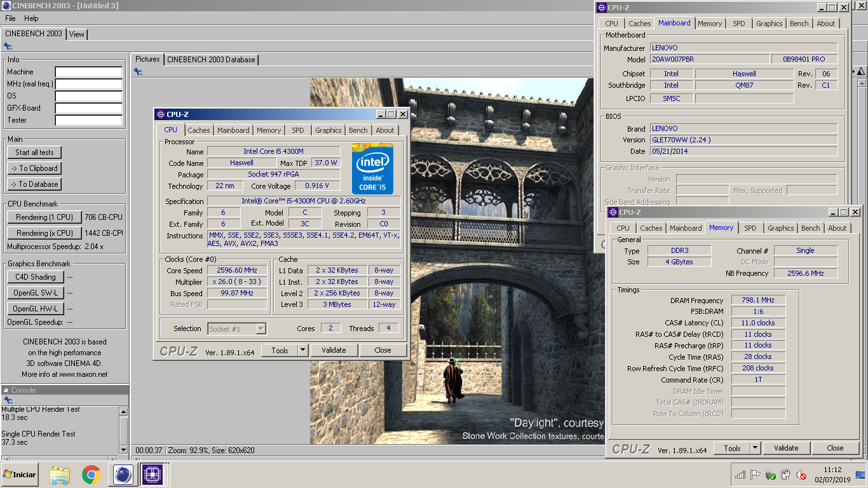The width and height of the screenshot is (868, 488).
Task: Run C4D Shading benchmark
Action: click(x=36, y=277)
